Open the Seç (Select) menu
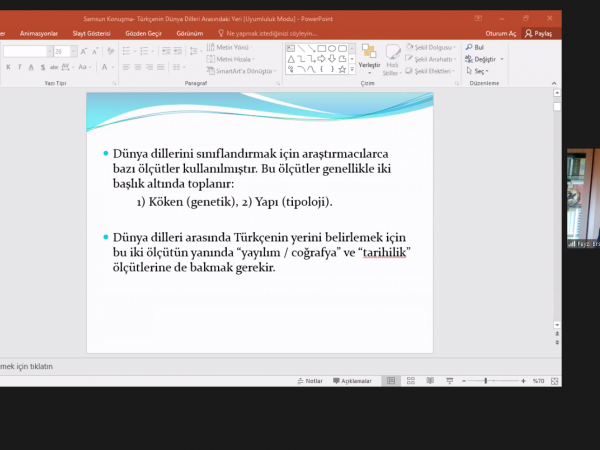The image size is (600, 450). tap(478, 71)
